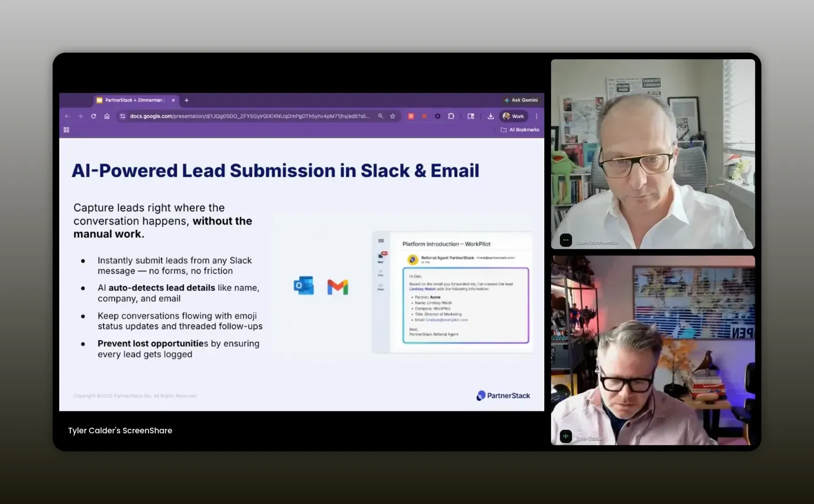Open options dots on Justin Zimmerman tile
The height and width of the screenshot is (504, 814).
coord(565,240)
